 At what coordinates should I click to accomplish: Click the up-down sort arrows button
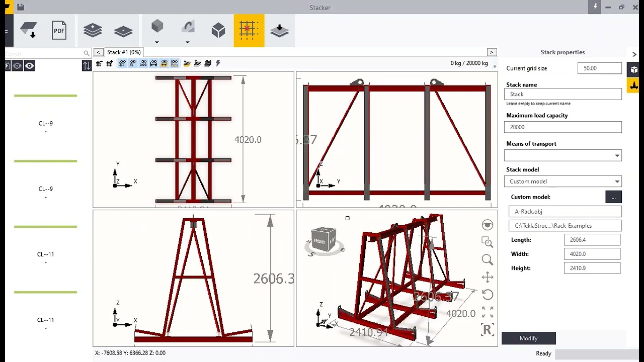pyautogui.click(x=87, y=65)
